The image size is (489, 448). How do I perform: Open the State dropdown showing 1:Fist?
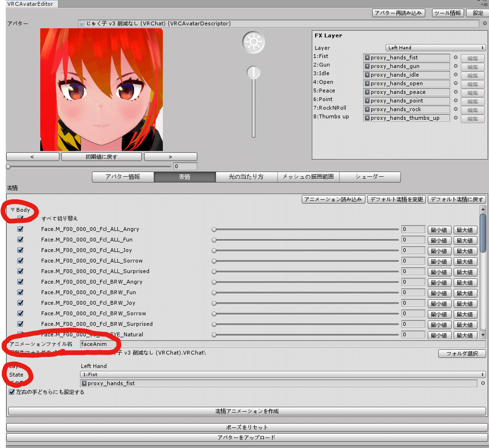pyautogui.click(x=283, y=374)
